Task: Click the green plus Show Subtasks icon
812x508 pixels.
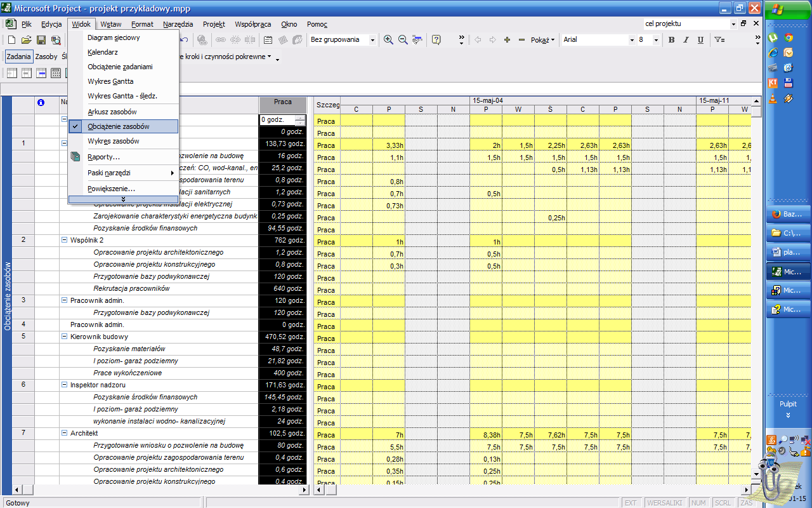Action: tap(507, 40)
